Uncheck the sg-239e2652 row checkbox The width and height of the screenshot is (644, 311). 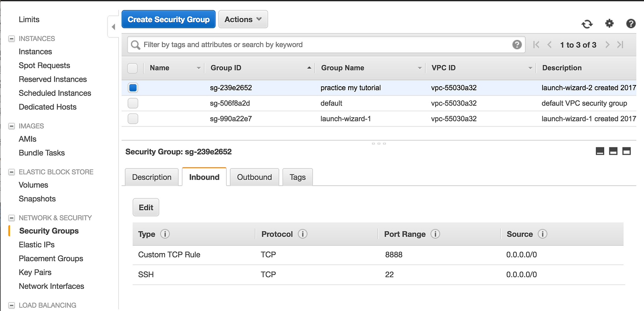pyautogui.click(x=133, y=87)
